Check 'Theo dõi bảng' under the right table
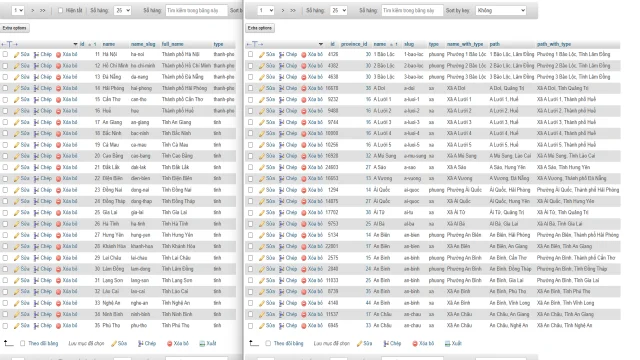 [x=268, y=343]
